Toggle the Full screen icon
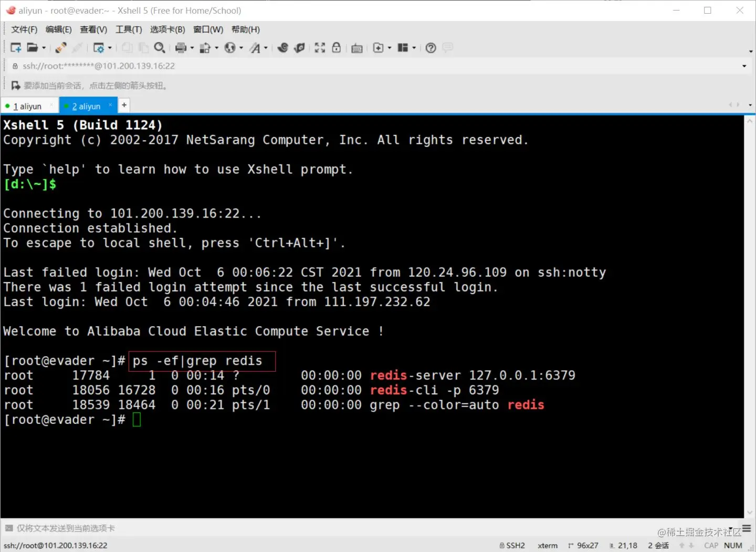The width and height of the screenshot is (756, 552). click(x=320, y=48)
